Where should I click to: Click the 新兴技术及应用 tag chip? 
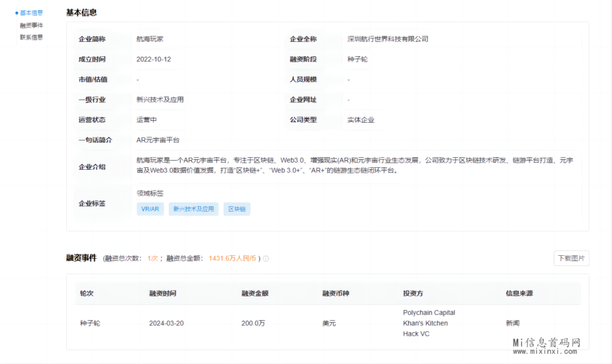pos(194,209)
